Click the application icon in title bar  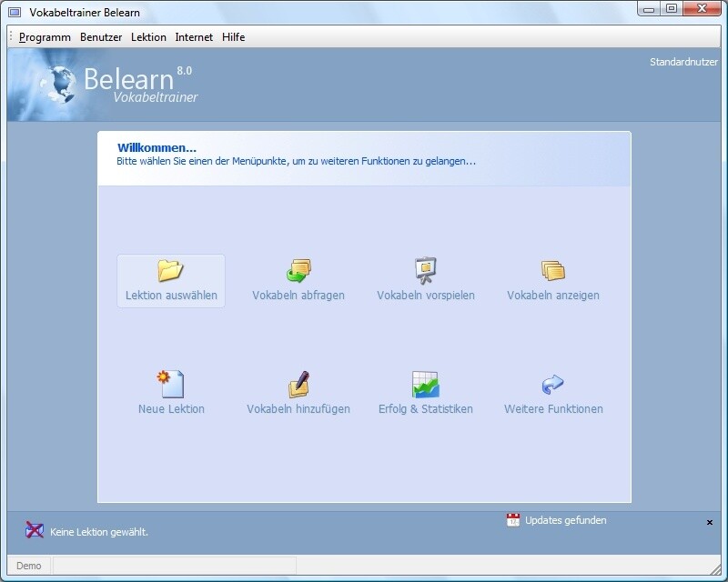coord(15,12)
